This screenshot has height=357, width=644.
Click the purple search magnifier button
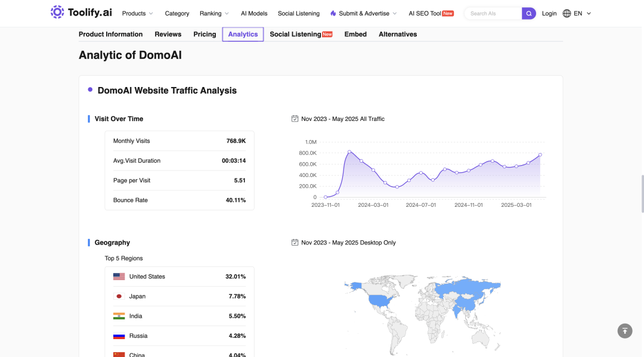[x=528, y=14]
